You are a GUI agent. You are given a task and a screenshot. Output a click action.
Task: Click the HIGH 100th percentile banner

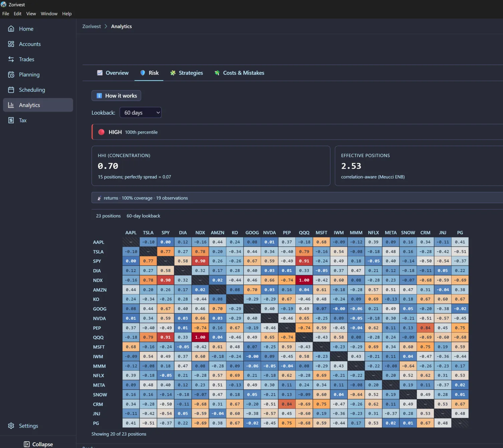297,132
